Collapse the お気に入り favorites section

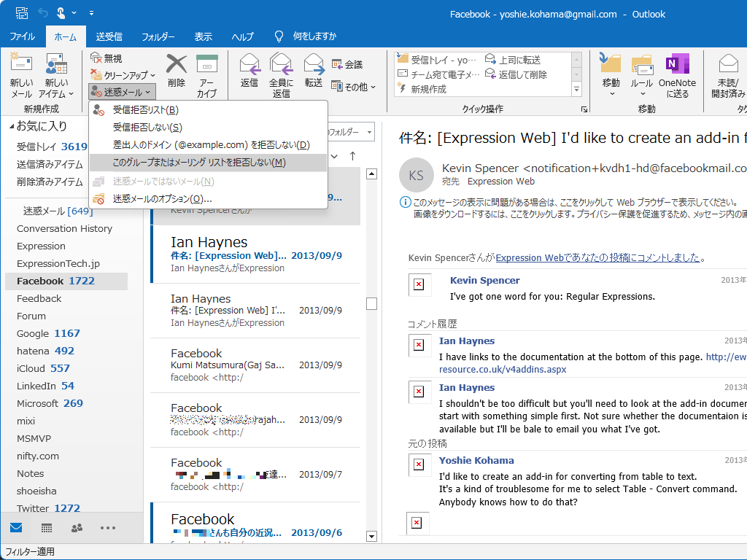(x=12, y=126)
